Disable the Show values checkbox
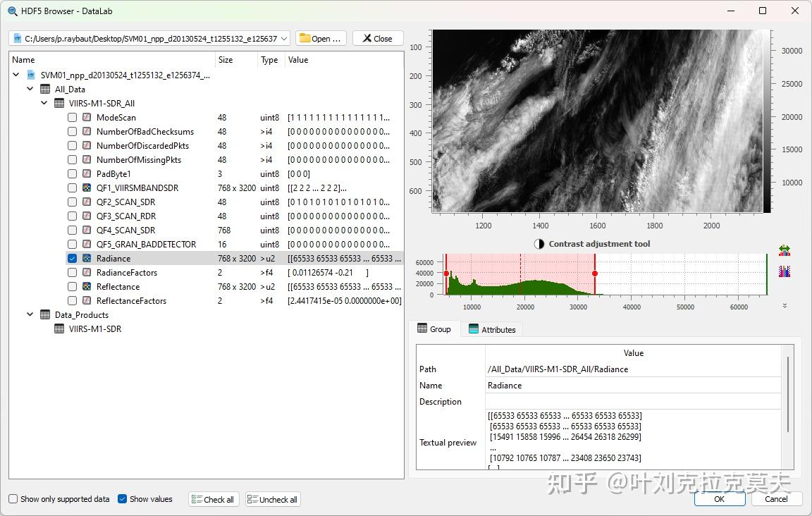The height and width of the screenshot is (516, 812). pos(122,499)
